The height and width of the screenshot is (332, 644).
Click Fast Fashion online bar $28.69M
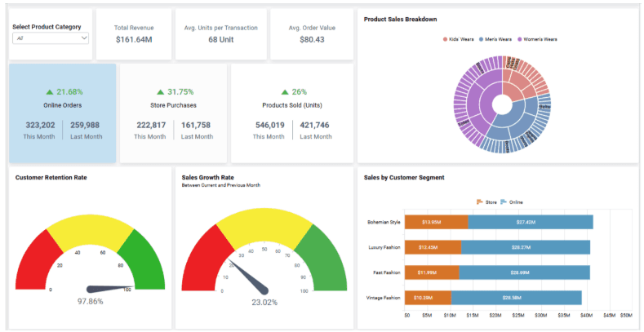[525, 272]
